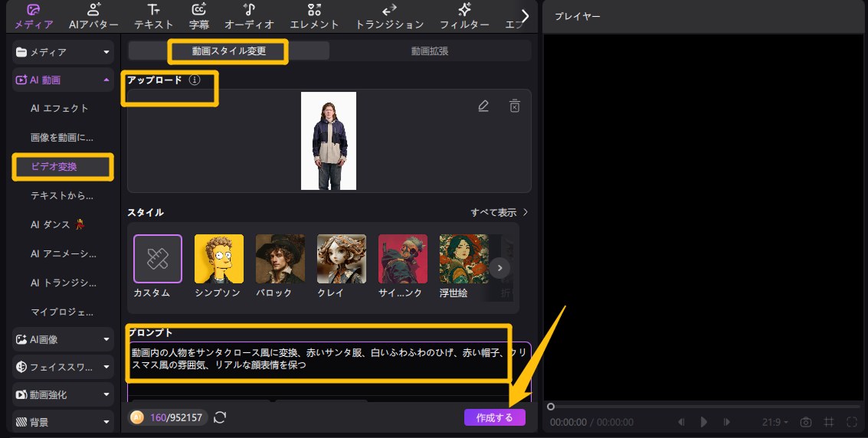
Task: Collapse the AI 動画 sidebar section
Action: [63, 80]
